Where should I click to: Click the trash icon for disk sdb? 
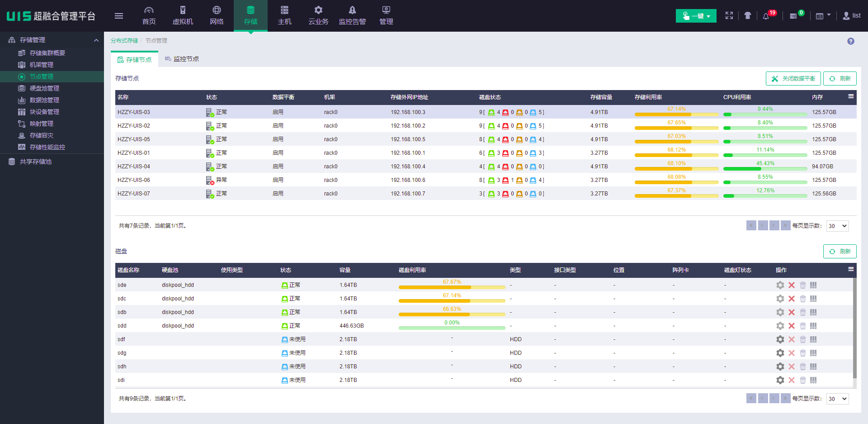coord(802,312)
